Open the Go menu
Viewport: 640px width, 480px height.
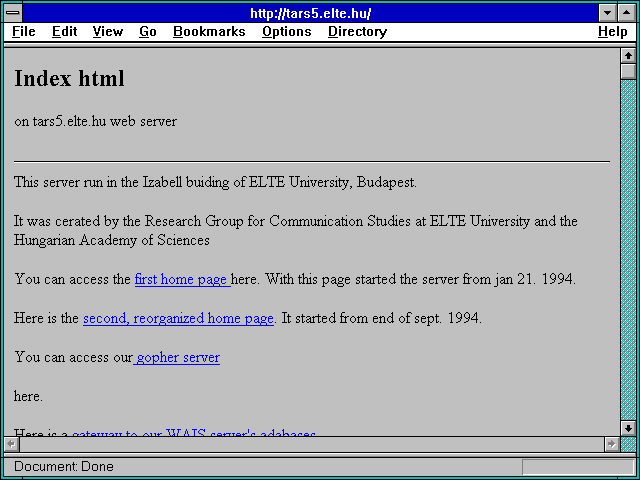(148, 32)
